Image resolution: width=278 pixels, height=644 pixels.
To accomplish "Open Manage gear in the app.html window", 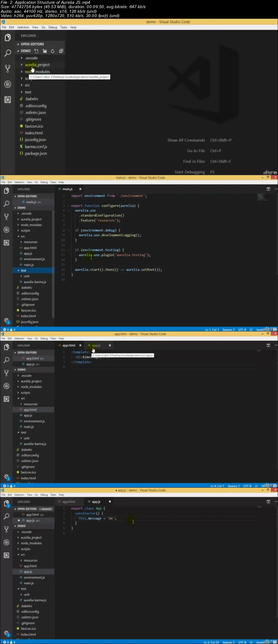I will (7, 477).
